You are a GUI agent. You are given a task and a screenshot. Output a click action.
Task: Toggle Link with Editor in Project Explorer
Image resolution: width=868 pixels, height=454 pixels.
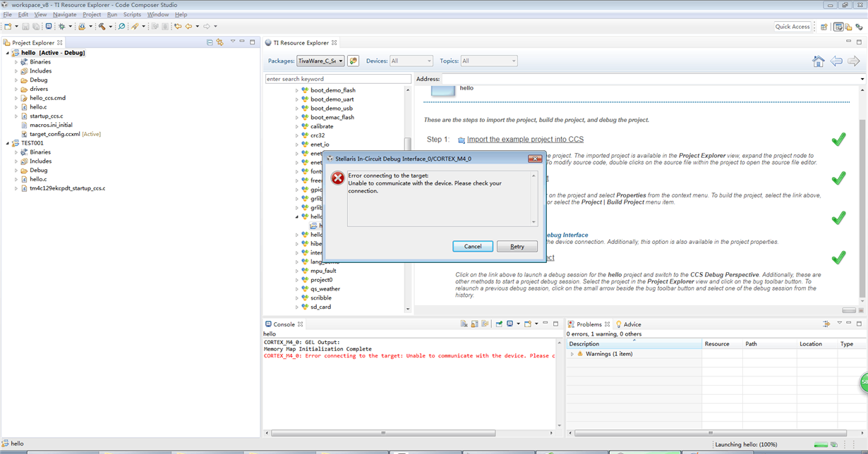pos(220,42)
